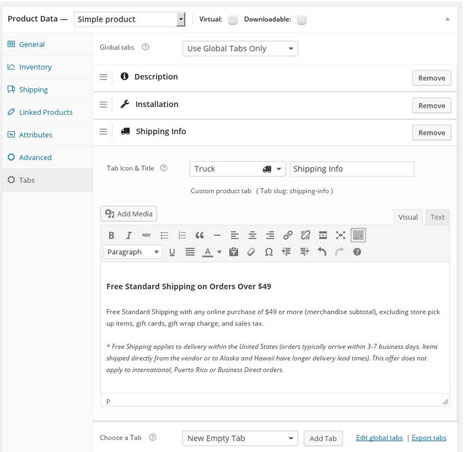
Task: Open special character omega icon
Action: tap(269, 252)
